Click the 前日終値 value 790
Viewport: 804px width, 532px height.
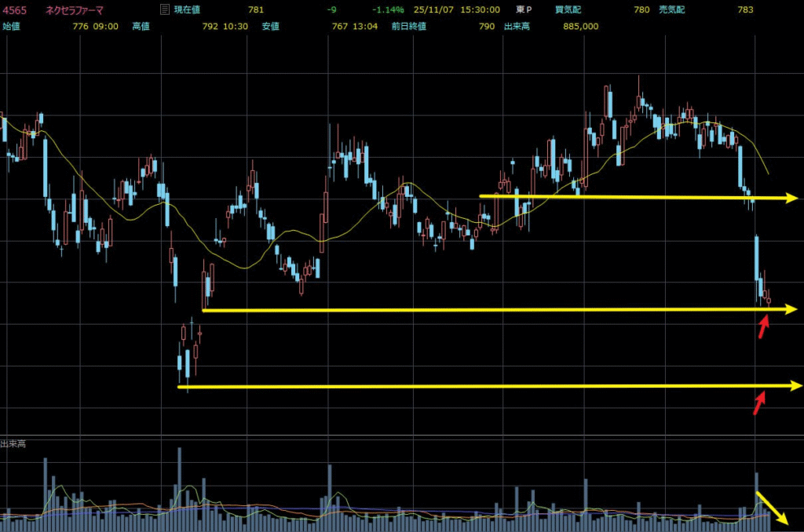(487, 26)
